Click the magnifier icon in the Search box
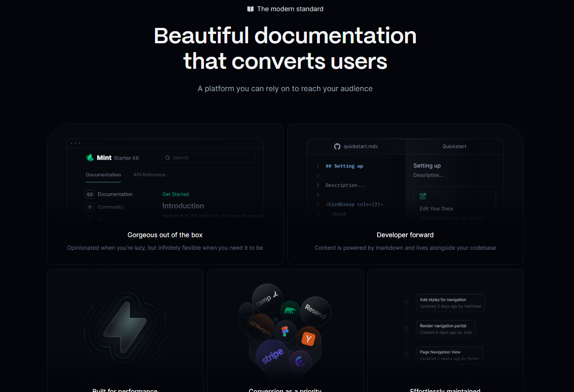 (x=168, y=158)
